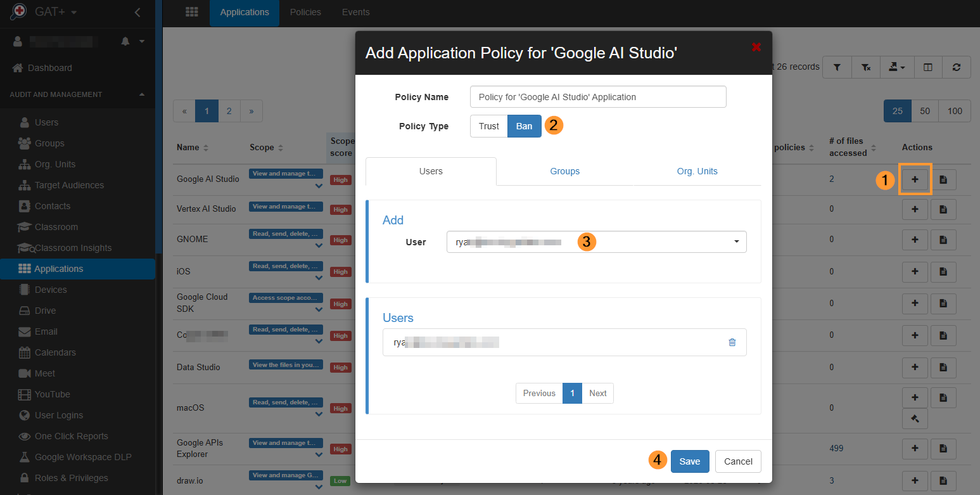The height and width of the screenshot is (495, 980).
Task: Click the gavel icon in the macOS row
Action: (x=914, y=418)
